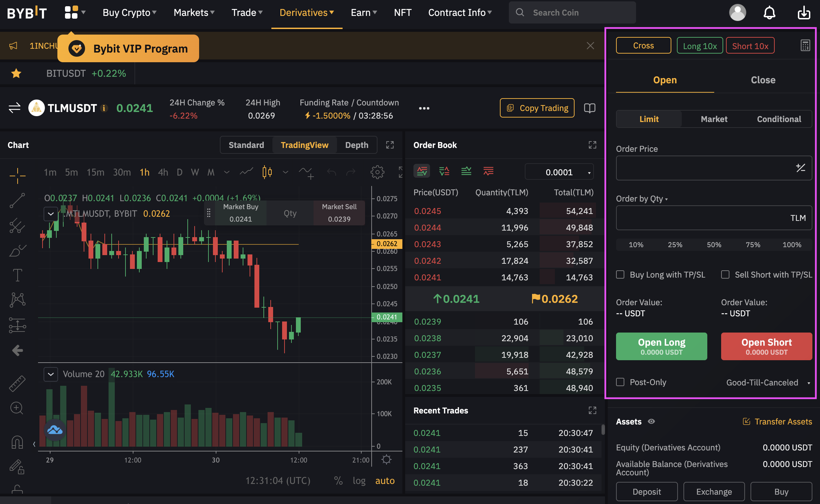Switch chart to Depth view
Image resolution: width=820 pixels, height=504 pixels.
click(x=357, y=145)
